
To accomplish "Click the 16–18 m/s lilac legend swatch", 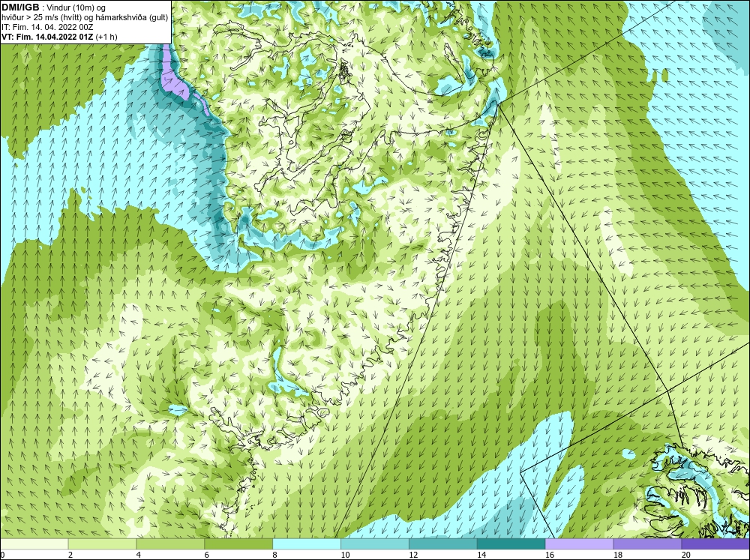I will [579, 544].
